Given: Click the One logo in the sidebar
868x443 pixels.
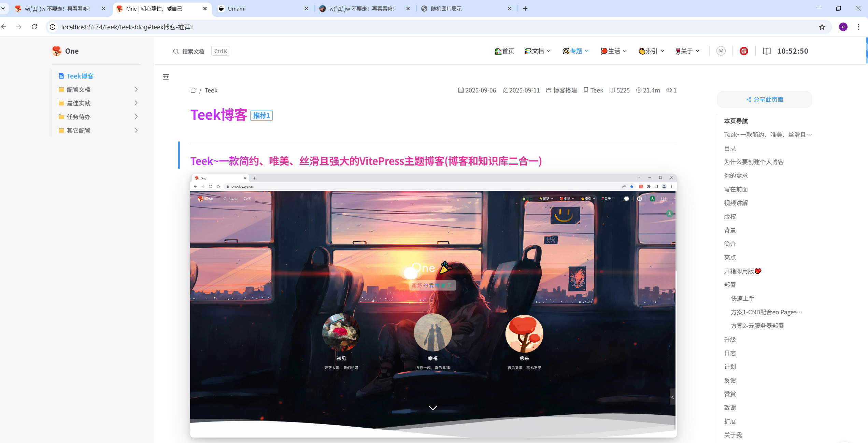Looking at the screenshot, I should point(57,51).
